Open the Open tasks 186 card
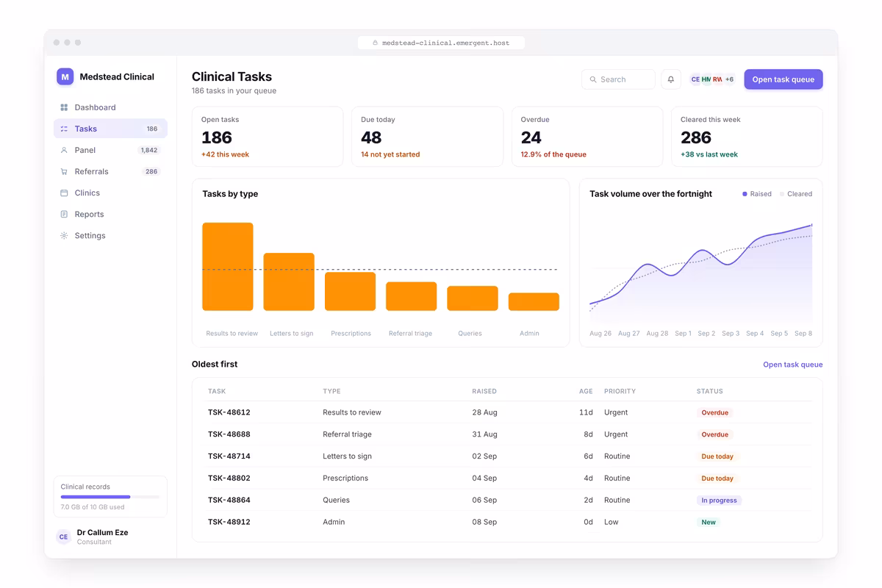Viewport: 882px width, 588px height. tap(268, 137)
